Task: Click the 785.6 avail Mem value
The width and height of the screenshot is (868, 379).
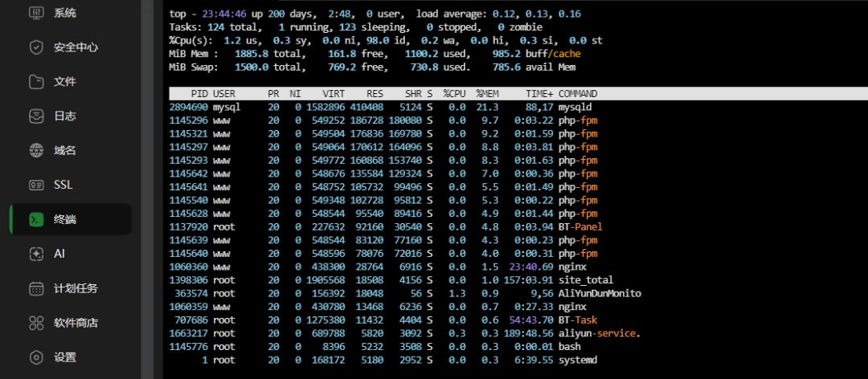Action: click(x=506, y=67)
